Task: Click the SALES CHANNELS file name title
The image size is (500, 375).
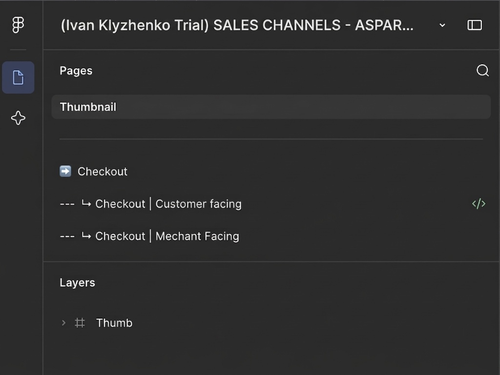Action: tap(237, 25)
